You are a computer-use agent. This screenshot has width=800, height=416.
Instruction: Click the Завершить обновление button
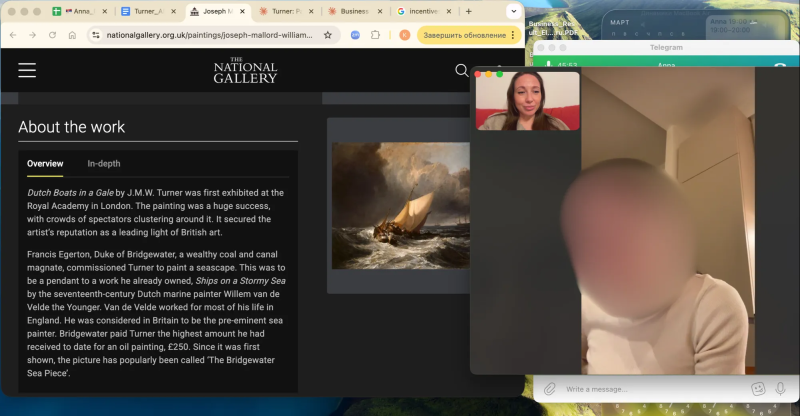[464, 35]
